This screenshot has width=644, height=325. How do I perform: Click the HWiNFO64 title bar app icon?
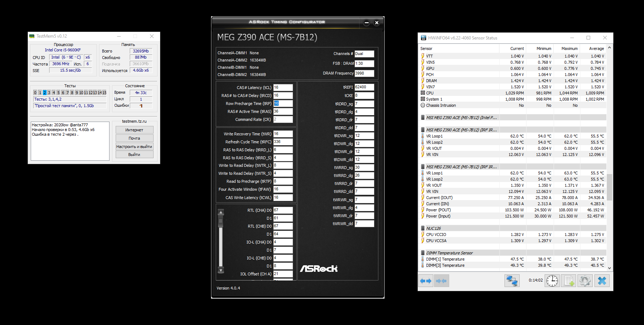click(x=424, y=38)
